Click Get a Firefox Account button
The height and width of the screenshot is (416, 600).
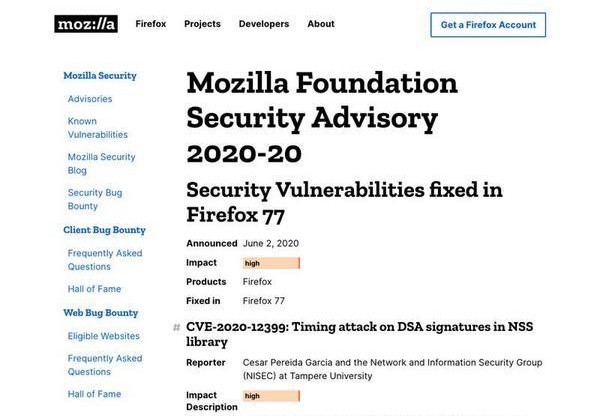(488, 25)
